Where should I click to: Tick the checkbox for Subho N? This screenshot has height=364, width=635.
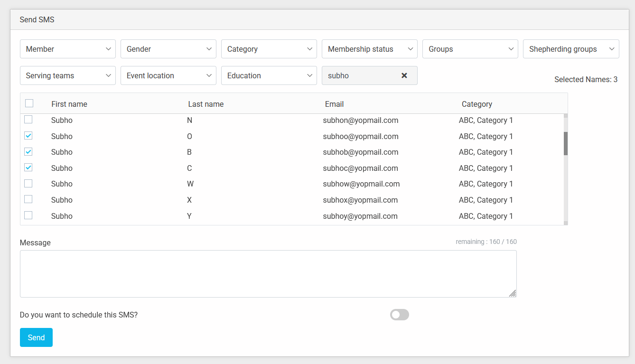pyautogui.click(x=28, y=120)
